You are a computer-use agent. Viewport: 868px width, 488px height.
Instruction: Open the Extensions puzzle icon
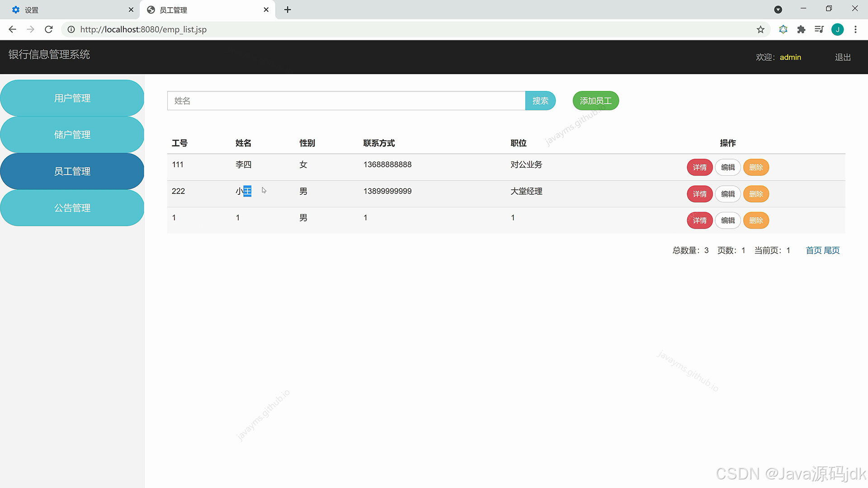(801, 29)
